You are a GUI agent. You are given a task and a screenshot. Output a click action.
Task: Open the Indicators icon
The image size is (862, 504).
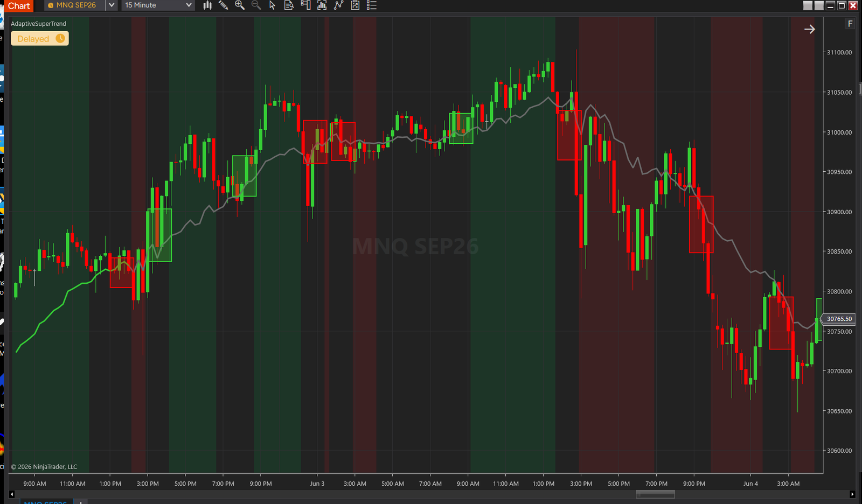[x=338, y=5]
